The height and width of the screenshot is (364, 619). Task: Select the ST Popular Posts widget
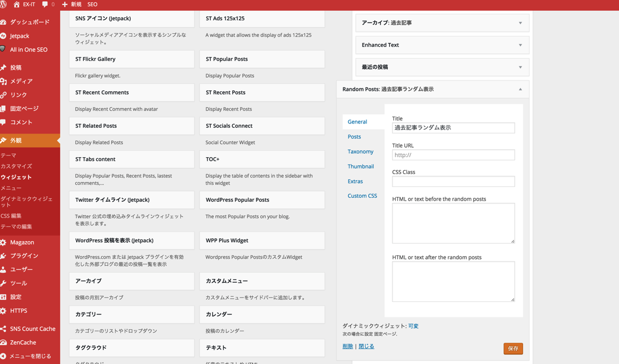[262, 59]
